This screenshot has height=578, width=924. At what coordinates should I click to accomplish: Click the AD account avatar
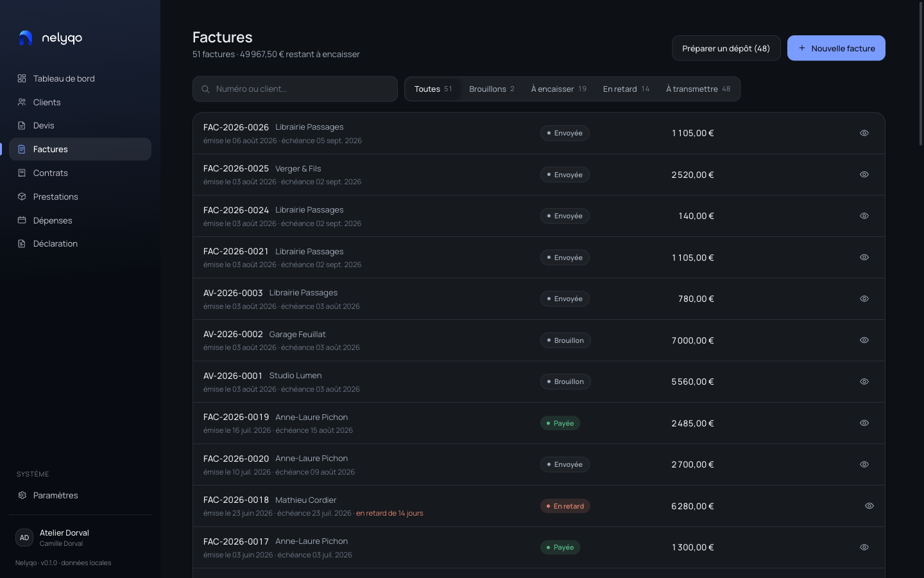[24, 538]
